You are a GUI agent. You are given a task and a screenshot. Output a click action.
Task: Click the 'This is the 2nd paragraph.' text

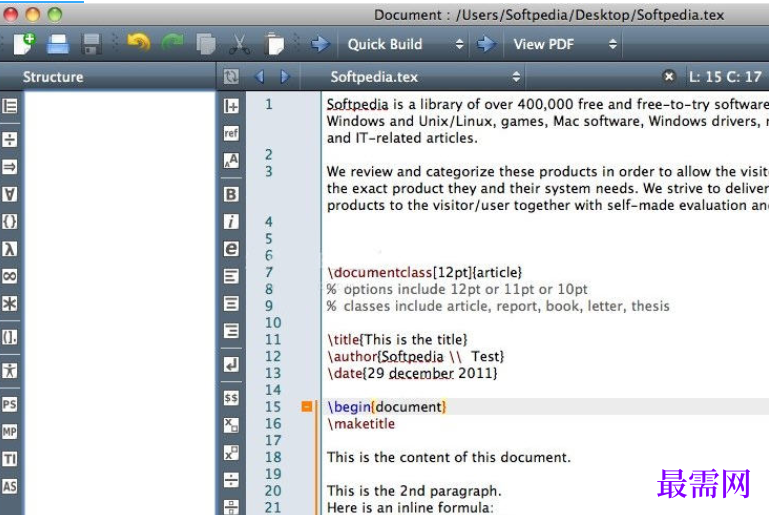(x=414, y=490)
